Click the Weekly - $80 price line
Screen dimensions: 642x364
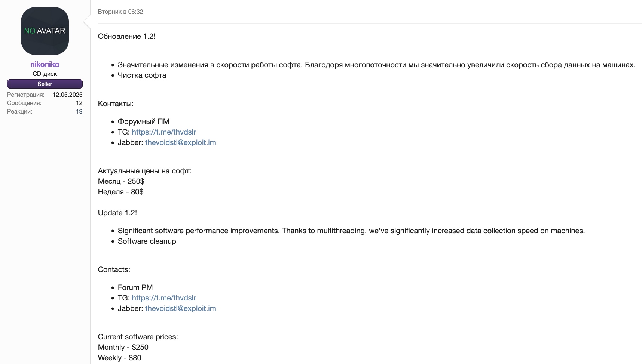tap(119, 358)
